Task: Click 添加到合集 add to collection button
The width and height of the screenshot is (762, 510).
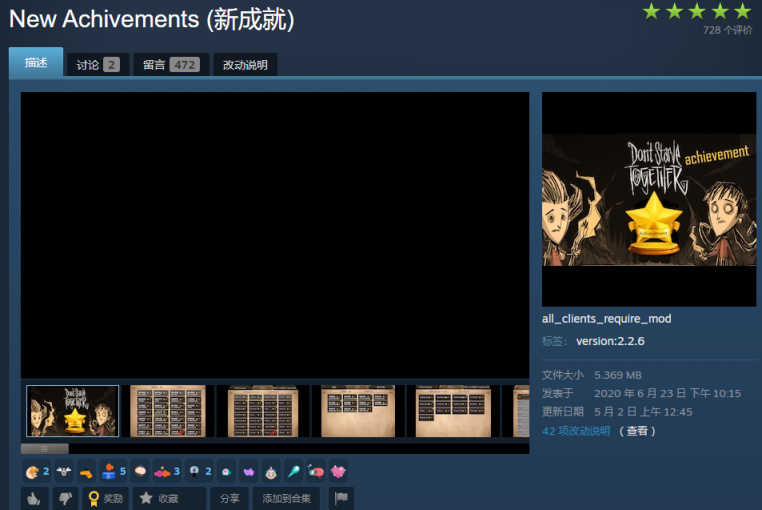Action: 286,498
